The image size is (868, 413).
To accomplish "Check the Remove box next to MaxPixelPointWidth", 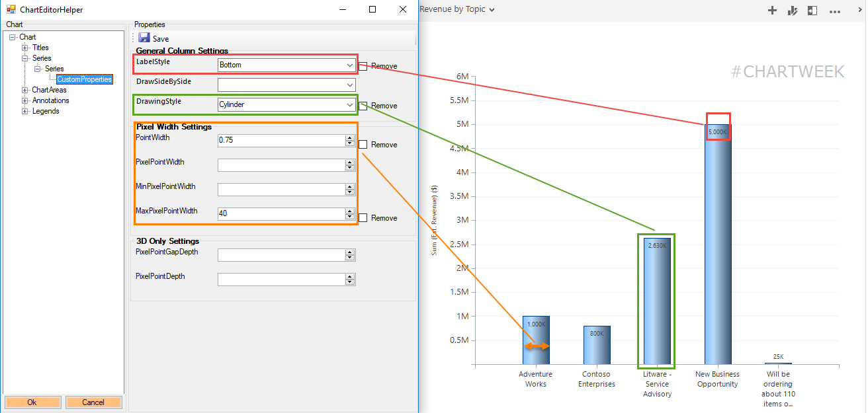I will pos(363,218).
